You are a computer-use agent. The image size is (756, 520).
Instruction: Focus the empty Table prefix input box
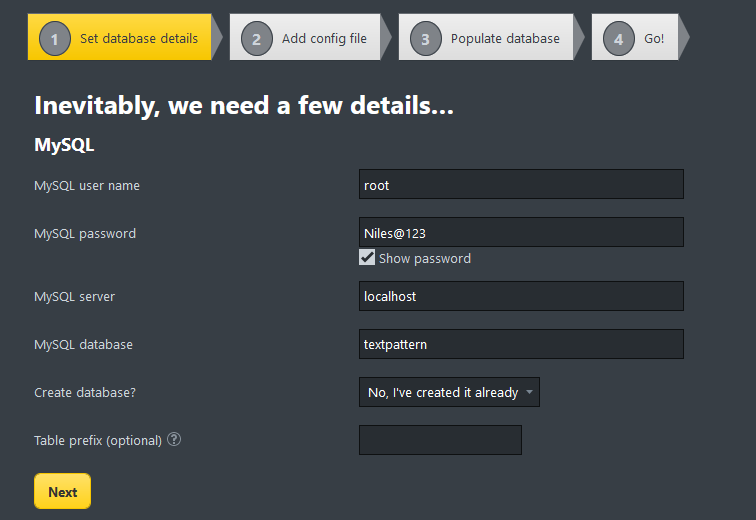tap(440, 440)
